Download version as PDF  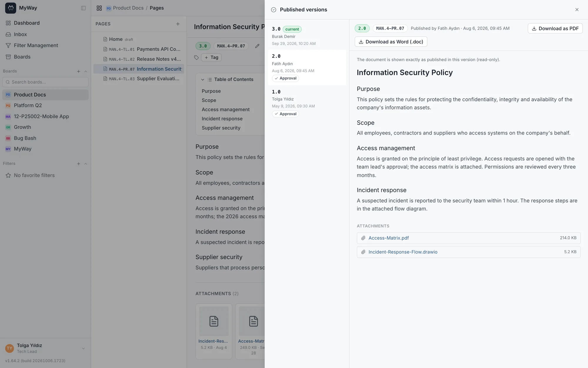(x=555, y=29)
